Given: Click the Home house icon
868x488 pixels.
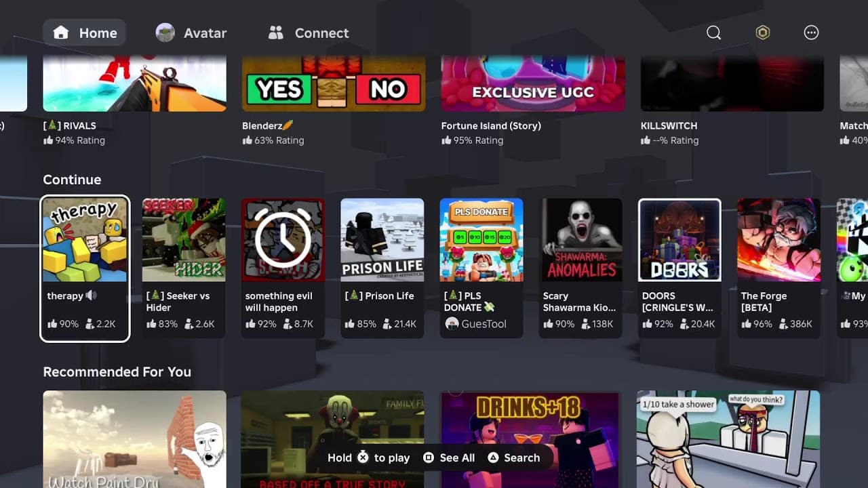Looking at the screenshot, I should 61,33.
